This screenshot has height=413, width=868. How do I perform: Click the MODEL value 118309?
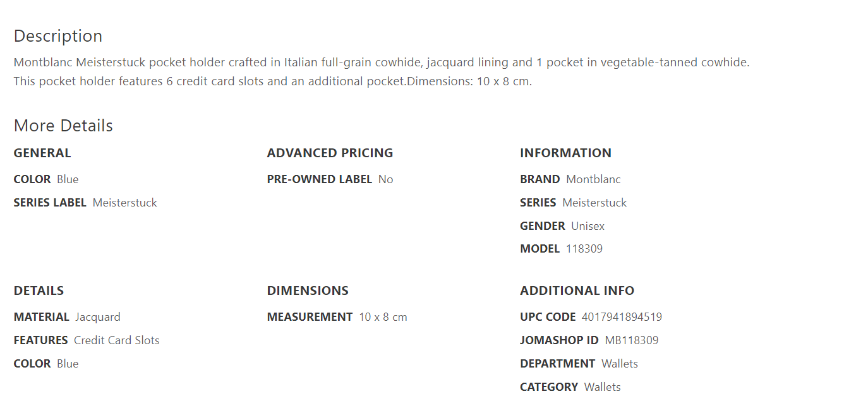coord(584,249)
